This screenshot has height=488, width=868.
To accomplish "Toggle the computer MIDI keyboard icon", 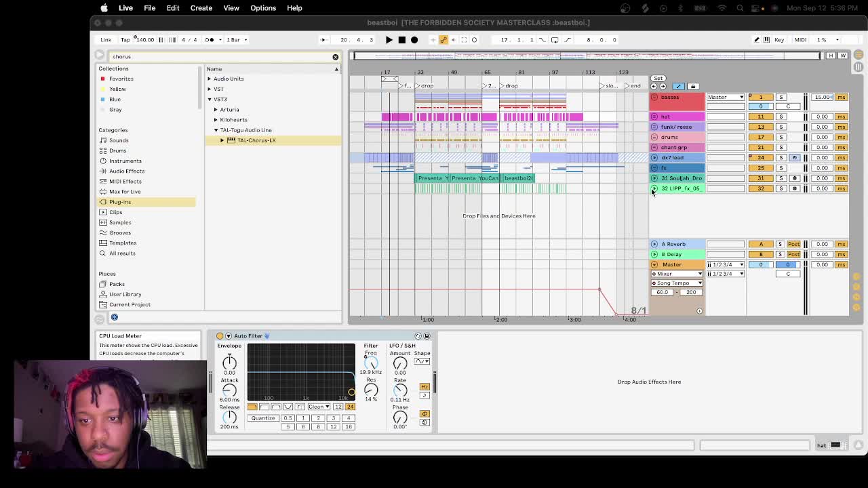I will [767, 40].
